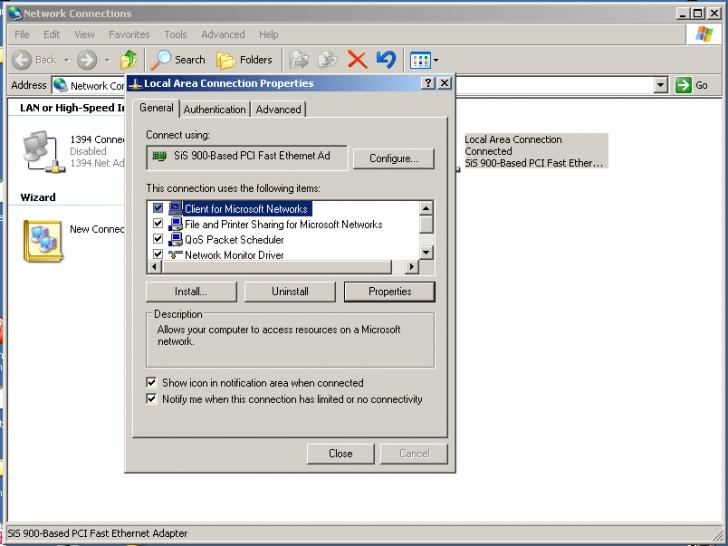Click the Views grid icon
This screenshot has height=546, width=728.
pos(420,60)
